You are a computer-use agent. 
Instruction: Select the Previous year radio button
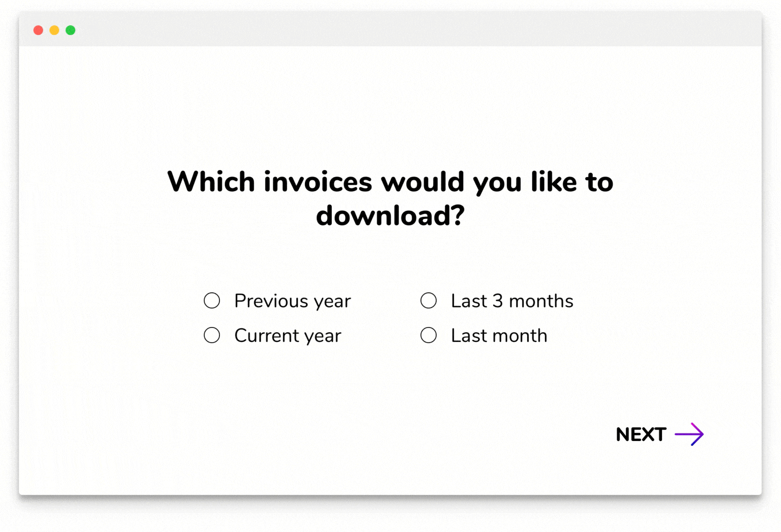(x=212, y=300)
